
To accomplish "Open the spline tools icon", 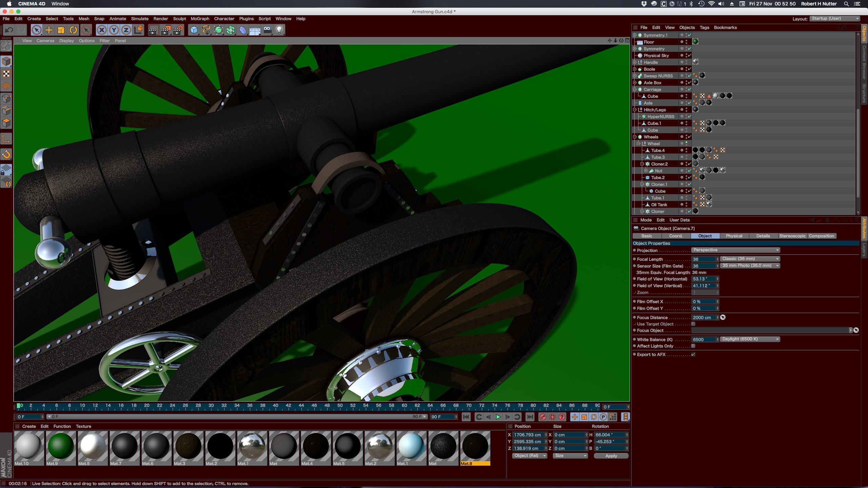I will click(x=206, y=30).
